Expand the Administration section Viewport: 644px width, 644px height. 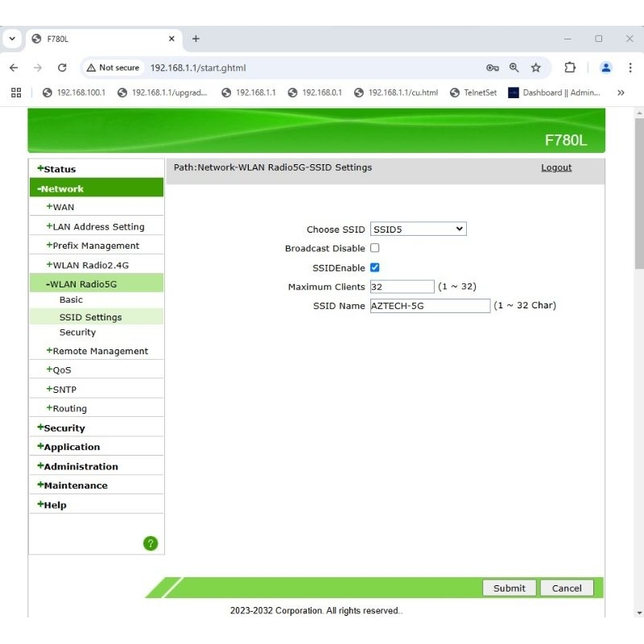click(x=80, y=466)
